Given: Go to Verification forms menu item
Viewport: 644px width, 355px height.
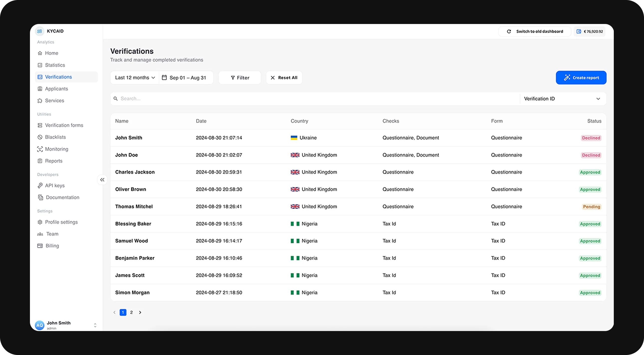Looking at the screenshot, I should [x=64, y=125].
